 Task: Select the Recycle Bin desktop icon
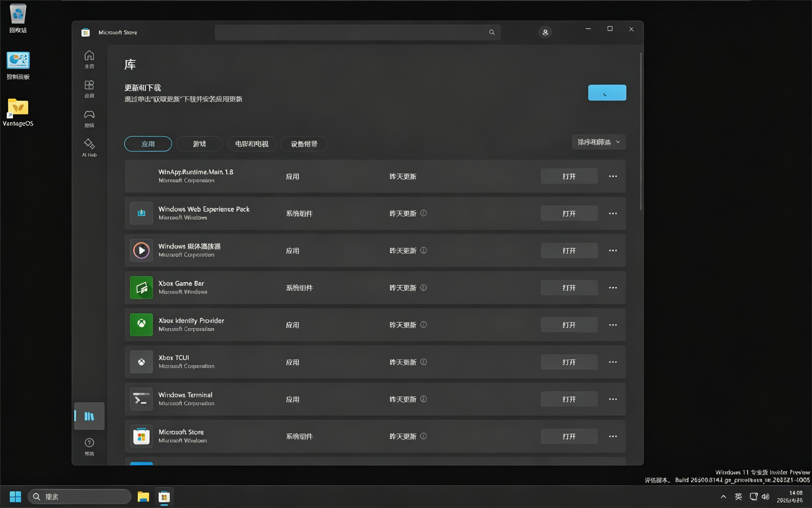[x=18, y=19]
